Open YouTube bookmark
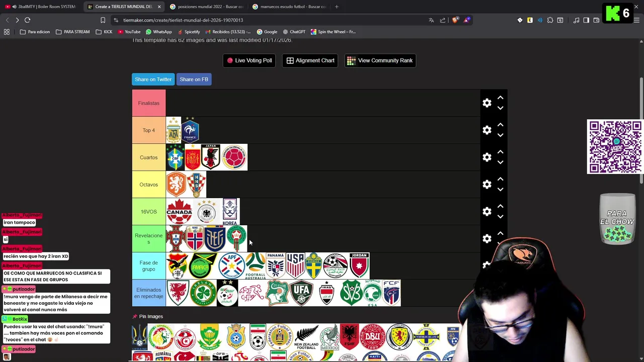Screen dimensions: 644x362 pos(129,32)
